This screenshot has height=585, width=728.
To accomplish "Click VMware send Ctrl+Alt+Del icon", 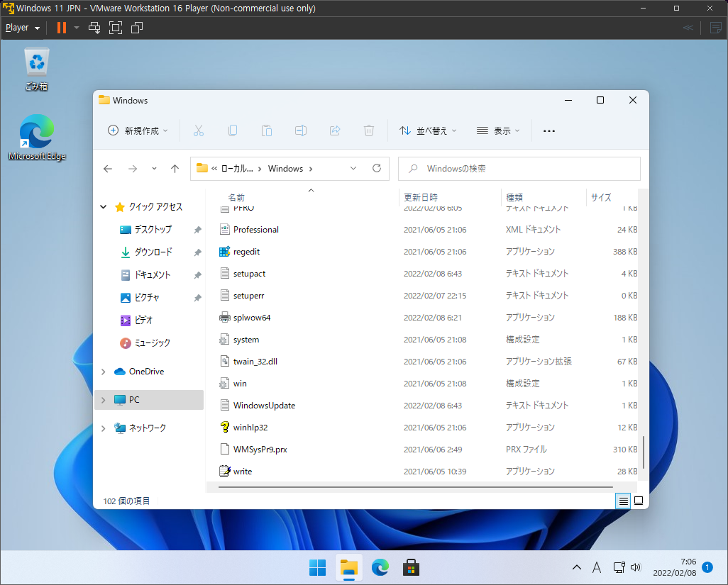I will (94, 28).
